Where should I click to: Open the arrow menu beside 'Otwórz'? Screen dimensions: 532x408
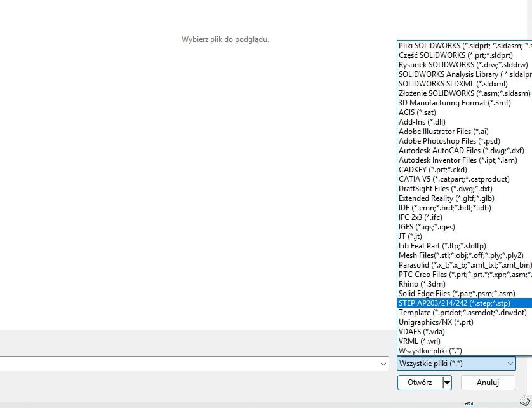[x=447, y=383]
